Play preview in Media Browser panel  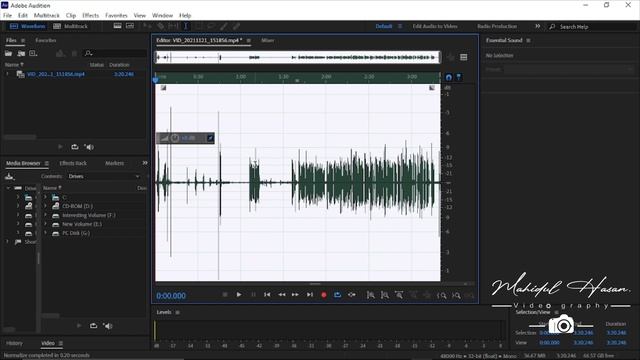coord(79,326)
